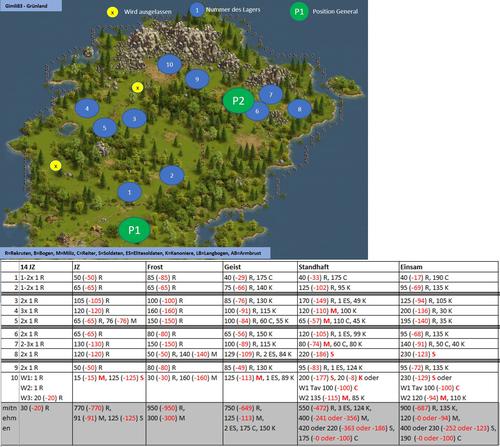Click yellow legend icon Wird ausgelassen

[112, 12]
